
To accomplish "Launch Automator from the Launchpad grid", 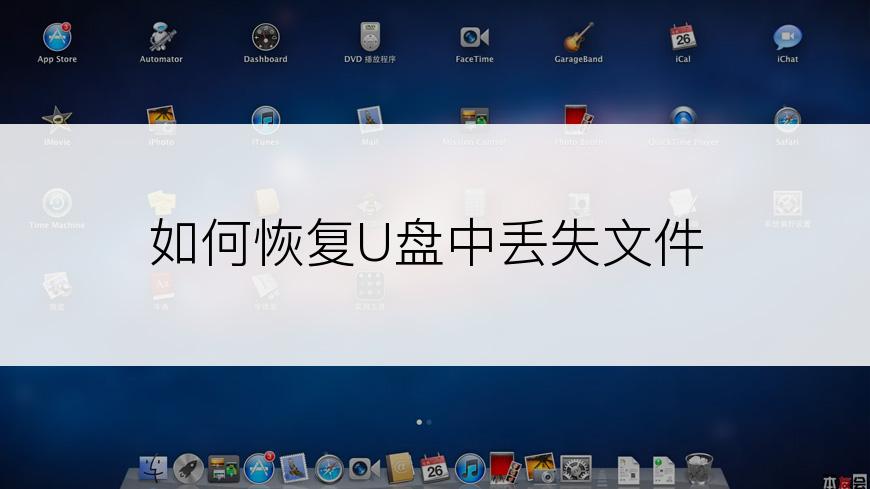I will point(161,37).
